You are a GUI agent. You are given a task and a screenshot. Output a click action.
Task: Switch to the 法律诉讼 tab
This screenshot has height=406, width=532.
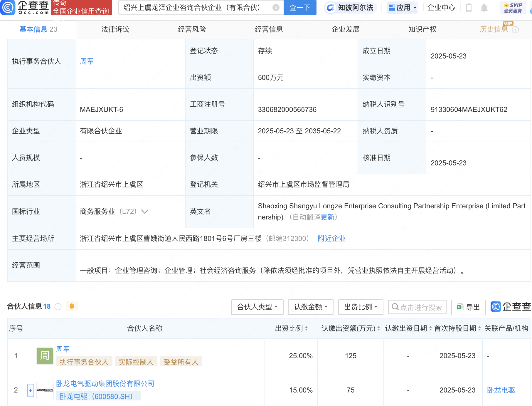pos(115,29)
